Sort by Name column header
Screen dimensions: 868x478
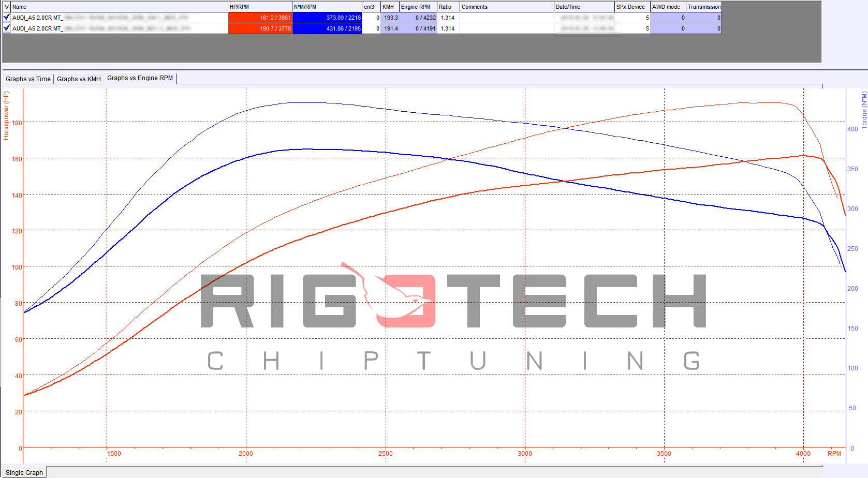119,7
